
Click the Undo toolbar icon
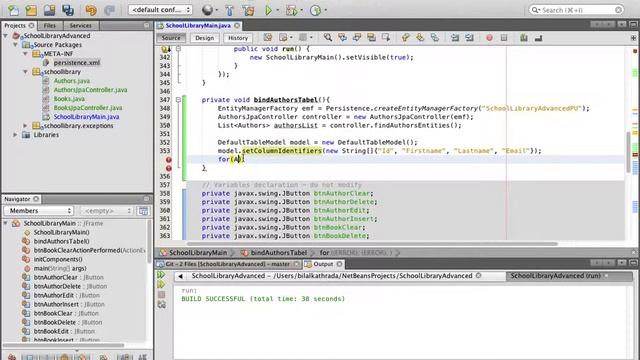[x=91, y=10]
